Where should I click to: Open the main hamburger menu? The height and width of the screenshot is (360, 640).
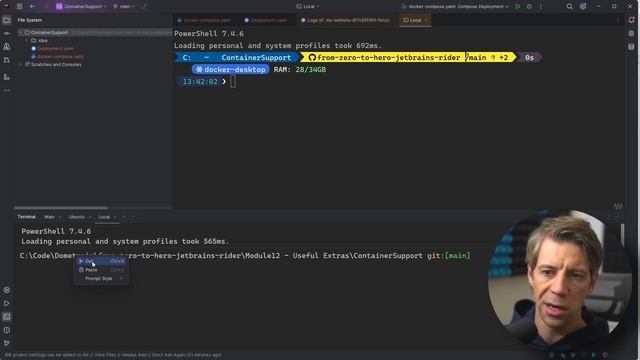[x=19, y=7]
